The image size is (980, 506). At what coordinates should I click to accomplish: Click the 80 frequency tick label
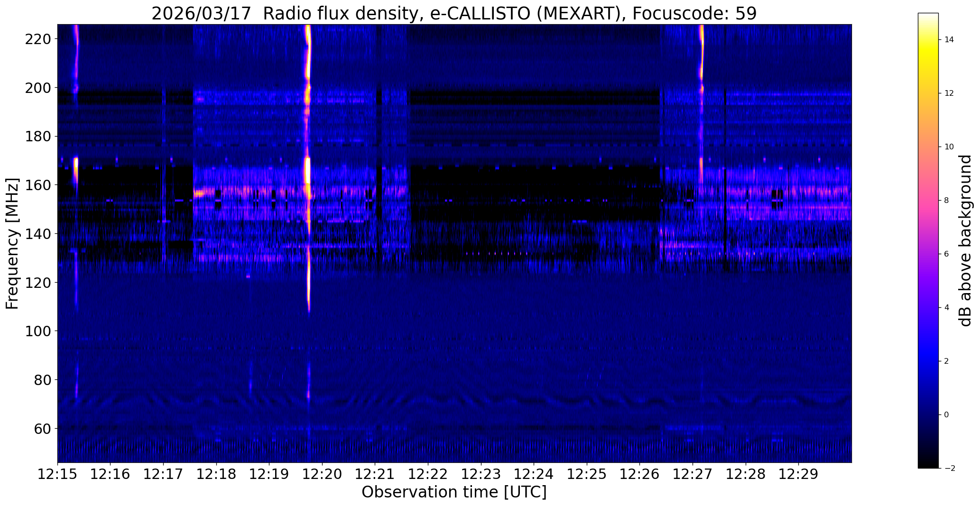click(42, 380)
